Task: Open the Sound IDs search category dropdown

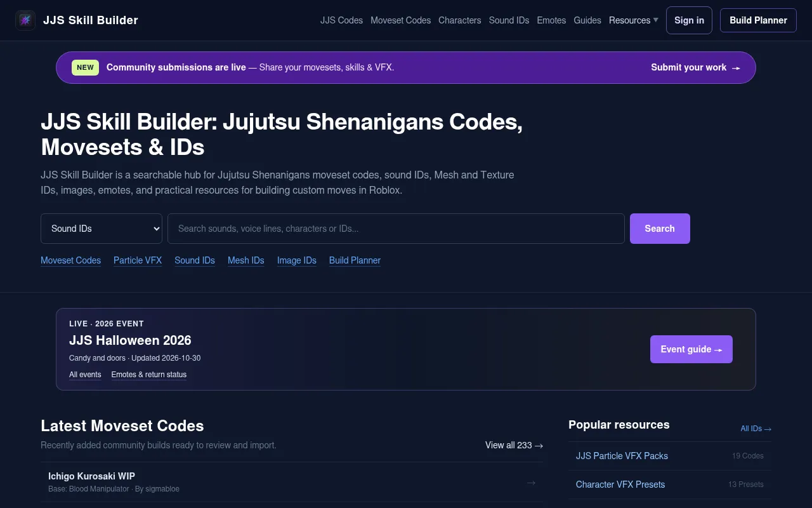Action: [101, 229]
